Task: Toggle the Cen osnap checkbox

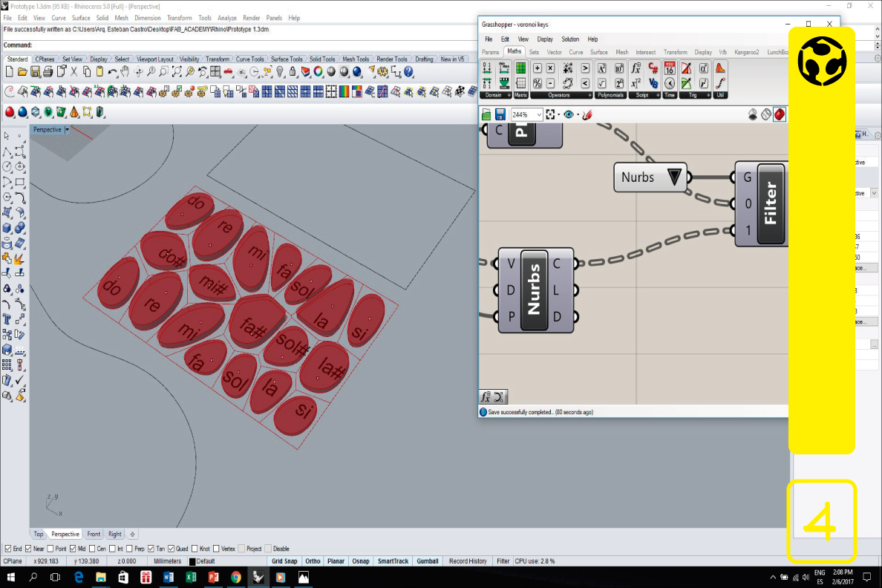Action: pyautogui.click(x=93, y=549)
